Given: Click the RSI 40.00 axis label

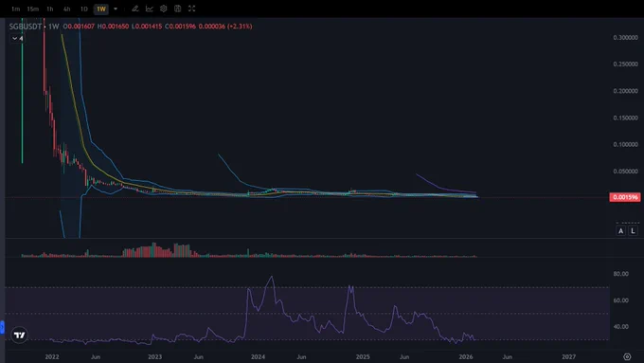Looking at the screenshot, I should (620, 327).
